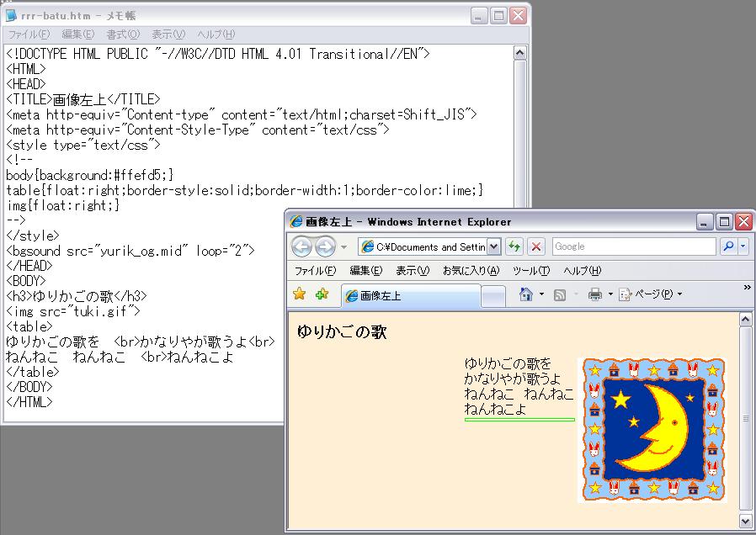Open the ページ(P) command menu

pyautogui.click(x=651, y=294)
